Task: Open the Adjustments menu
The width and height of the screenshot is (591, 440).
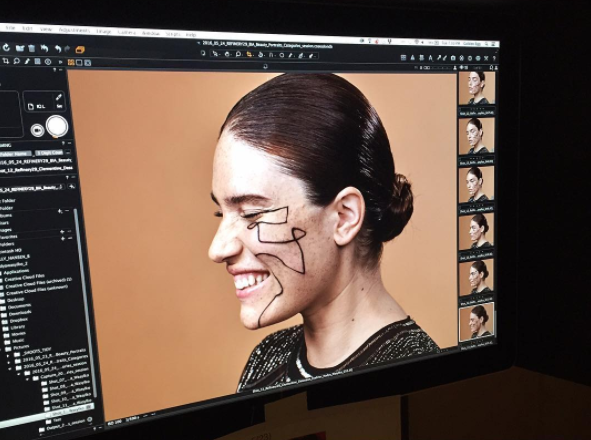Action: pyautogui.click(x=74, y=30)
